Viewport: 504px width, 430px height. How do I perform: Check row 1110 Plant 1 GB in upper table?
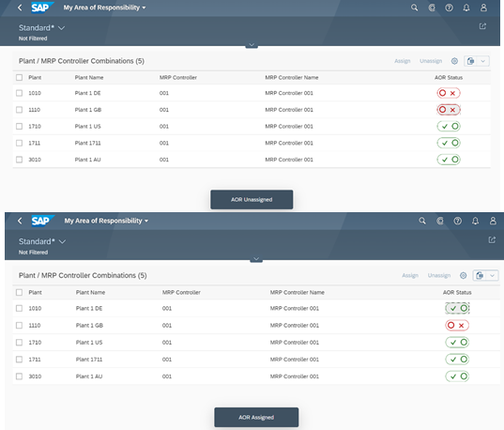click(x=20, y=110)
